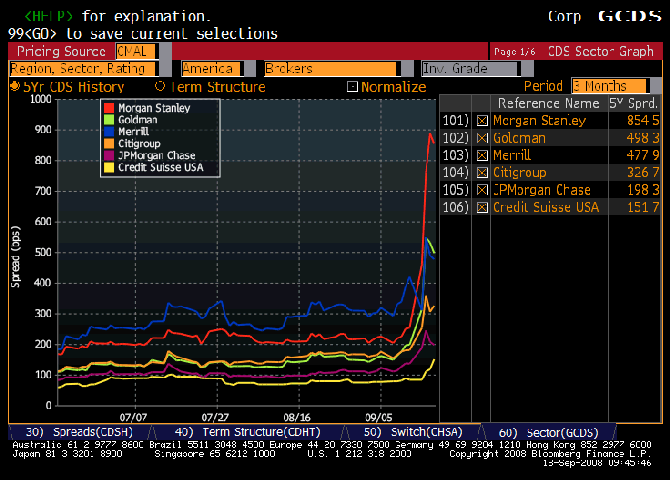
Task: Select the Term Structure radio option
Action: point(159,87)
